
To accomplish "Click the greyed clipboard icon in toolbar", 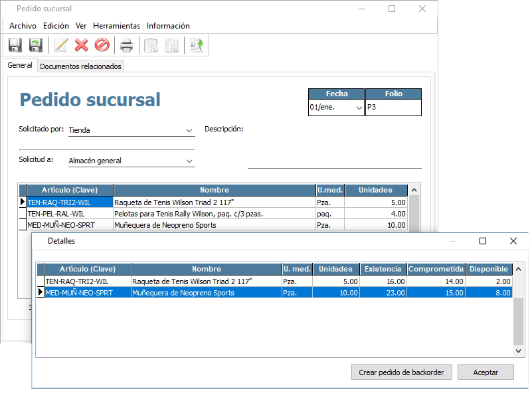I will tap(151, 45).
